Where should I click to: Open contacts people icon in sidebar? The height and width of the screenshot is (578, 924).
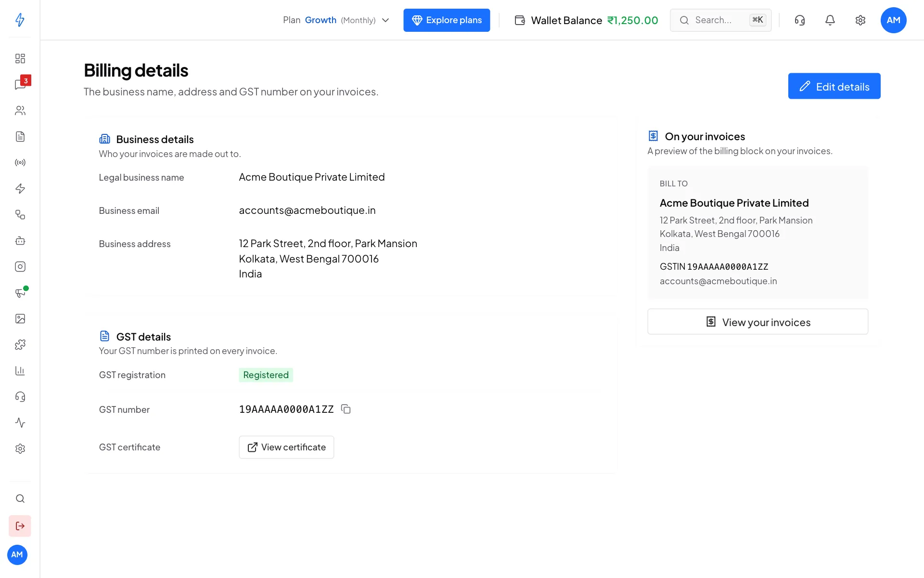tap(20, 110)
